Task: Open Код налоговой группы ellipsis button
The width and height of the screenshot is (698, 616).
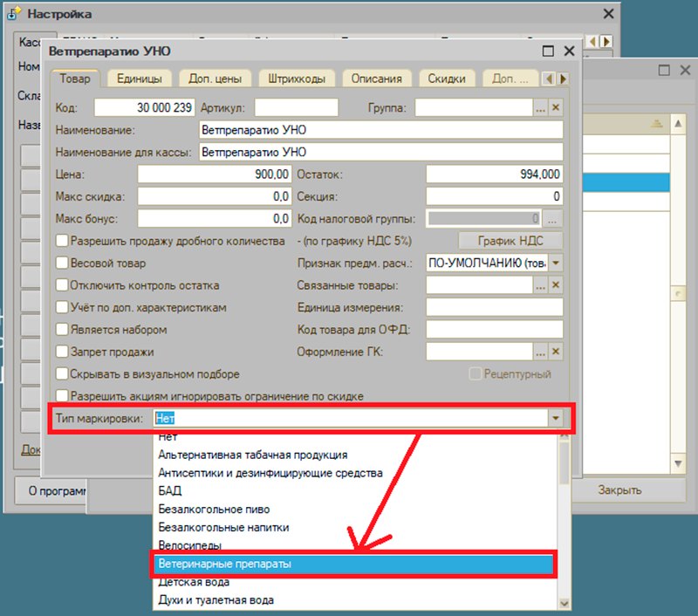Action: coord(552,218)
